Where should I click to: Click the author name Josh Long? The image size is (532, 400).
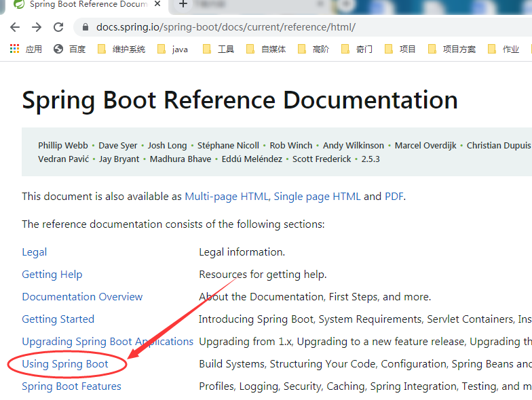pyautogui.click(x=167, y=145)
